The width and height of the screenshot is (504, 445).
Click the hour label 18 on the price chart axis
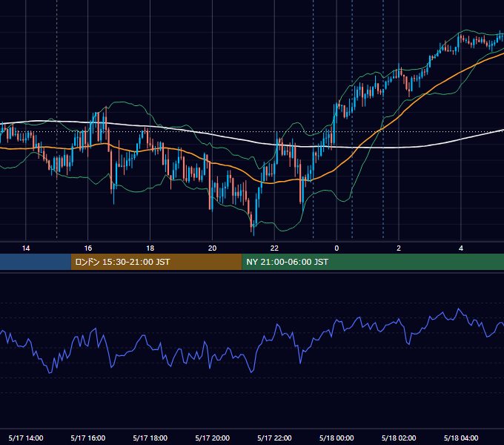[x=150, y=248]
